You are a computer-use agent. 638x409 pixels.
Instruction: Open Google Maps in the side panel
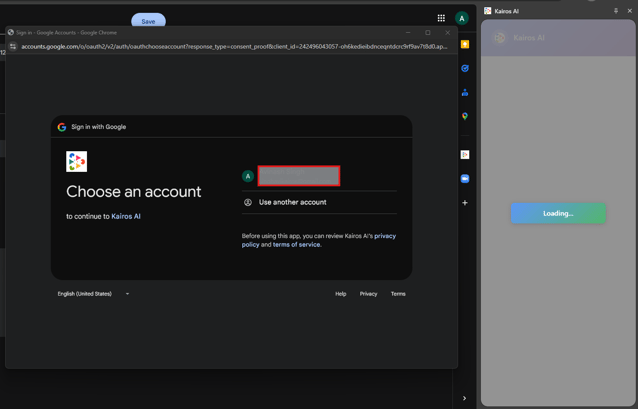465,116
